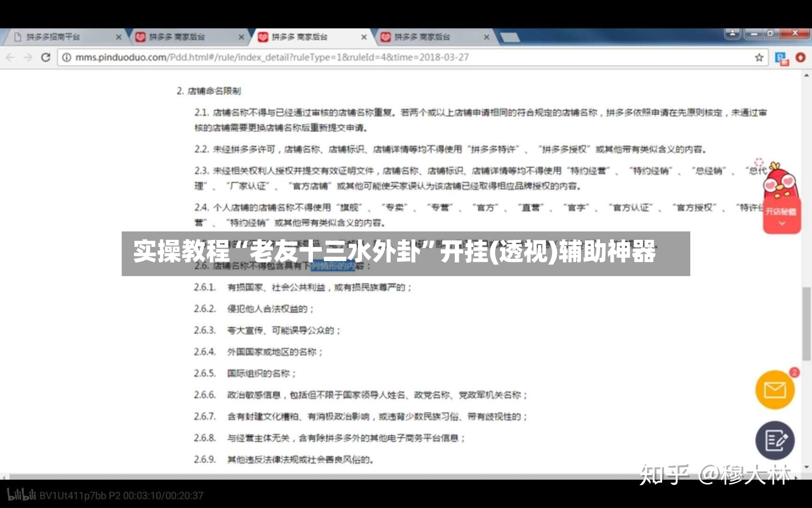Click the vertical scrollbar thumb
The image size is (812, 508).
point(807,324)
